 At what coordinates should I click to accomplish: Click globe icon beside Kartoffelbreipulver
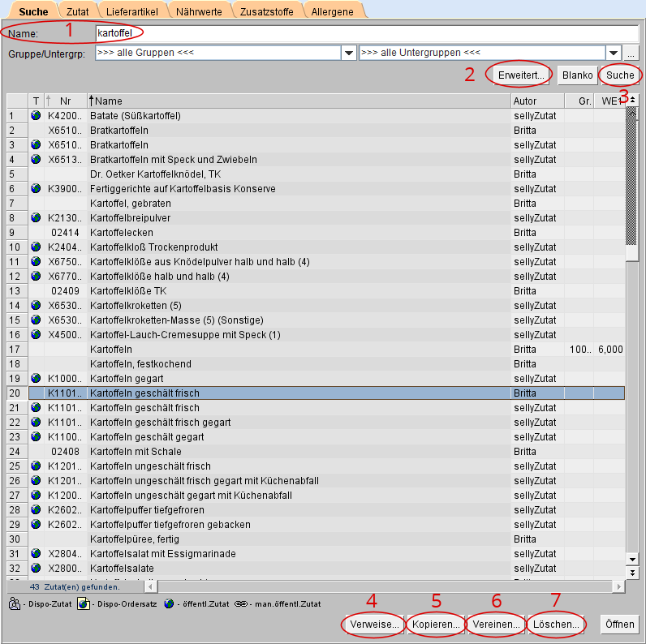36,218
